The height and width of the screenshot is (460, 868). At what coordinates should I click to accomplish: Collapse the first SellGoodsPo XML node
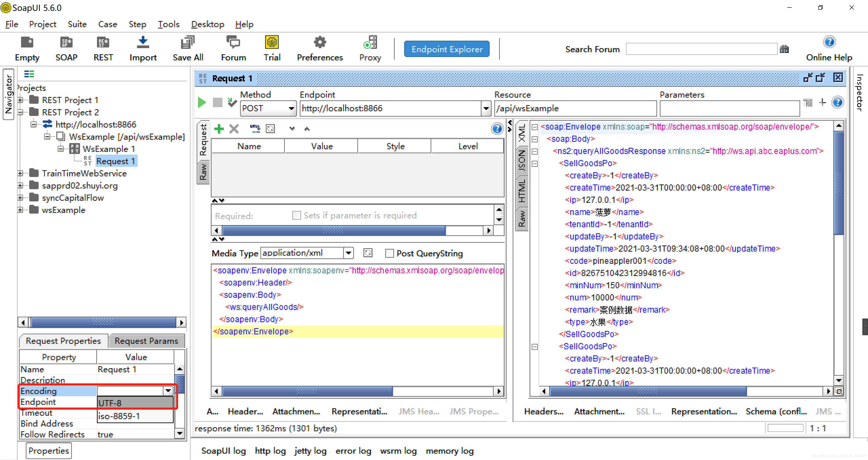tap(534, 164)
